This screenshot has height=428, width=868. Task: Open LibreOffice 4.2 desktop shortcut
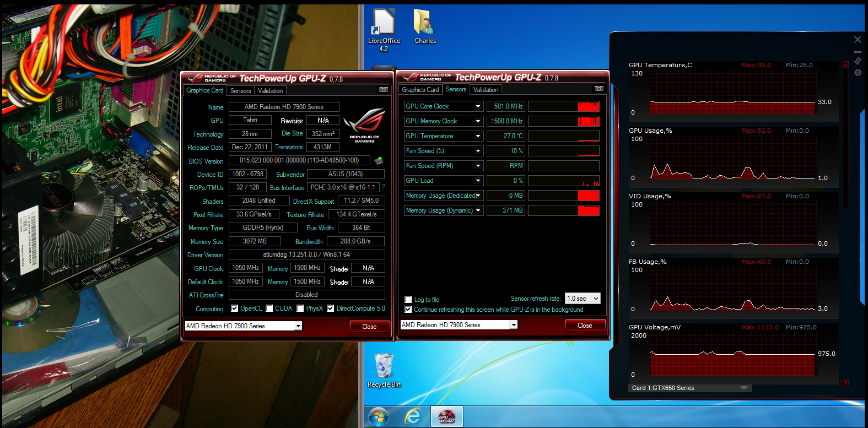(x=384, y=31)
